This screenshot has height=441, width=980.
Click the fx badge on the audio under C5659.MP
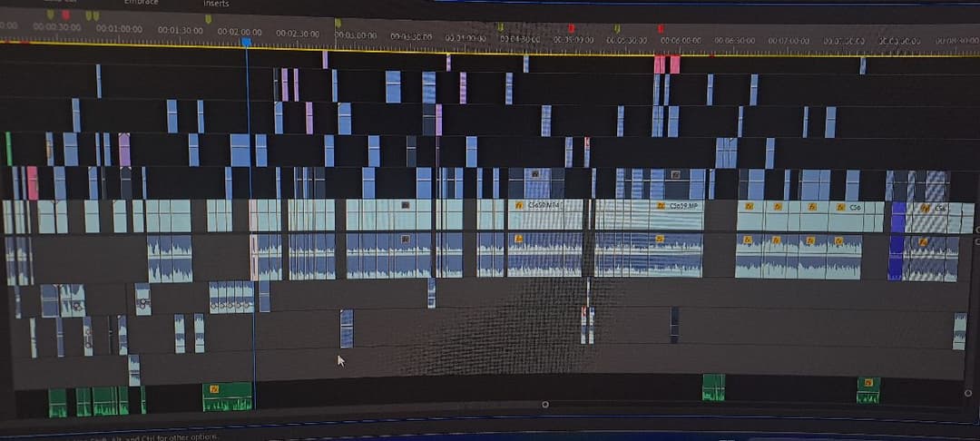point(660,239)
